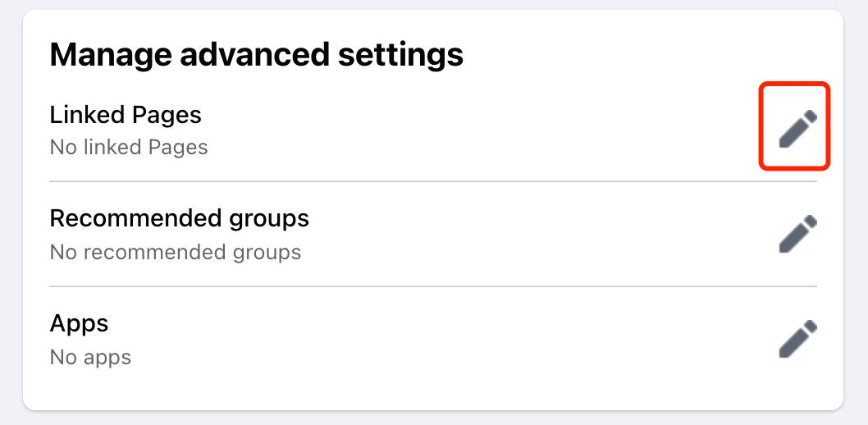Click the divider line below Linked Pages

pos(433,181)
